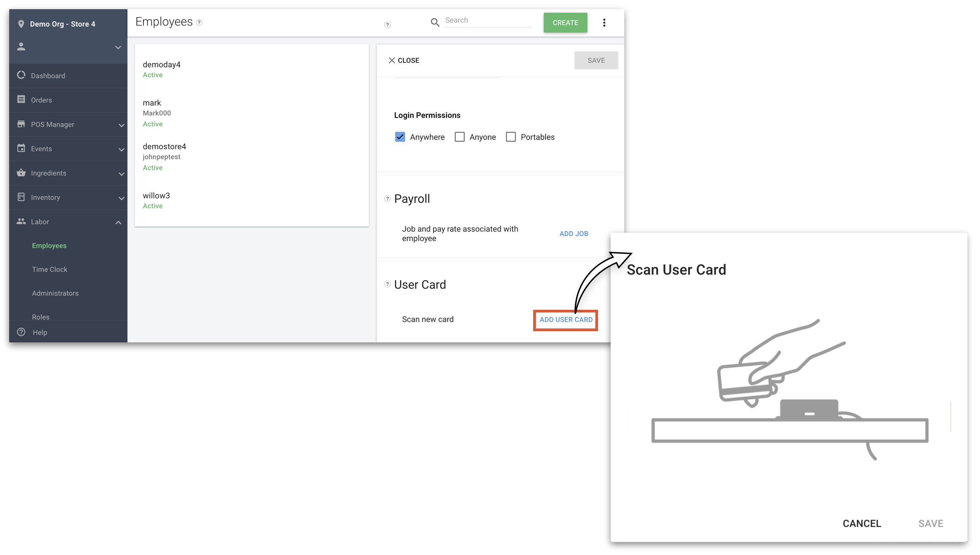Select the Administrators menu item
Image resolution: width=980 pixels, height=555 pixels.
pyautogui.click(x=55, y=293)
